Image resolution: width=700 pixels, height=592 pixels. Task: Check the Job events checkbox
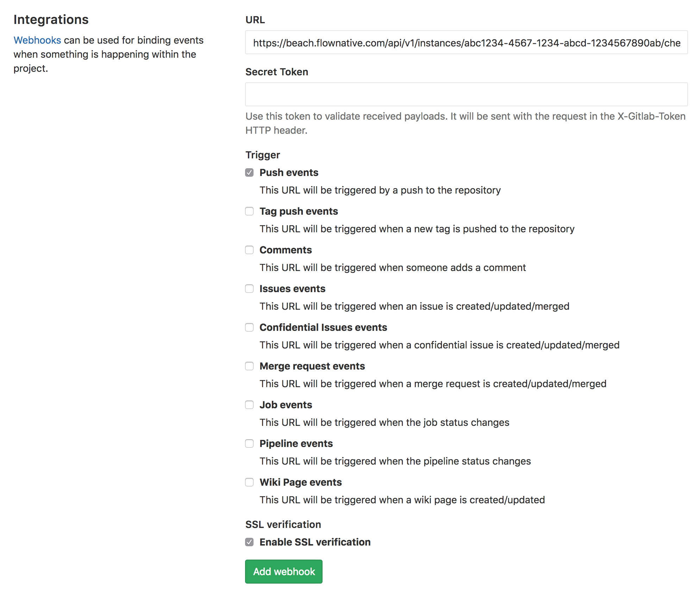pos(249,405)
